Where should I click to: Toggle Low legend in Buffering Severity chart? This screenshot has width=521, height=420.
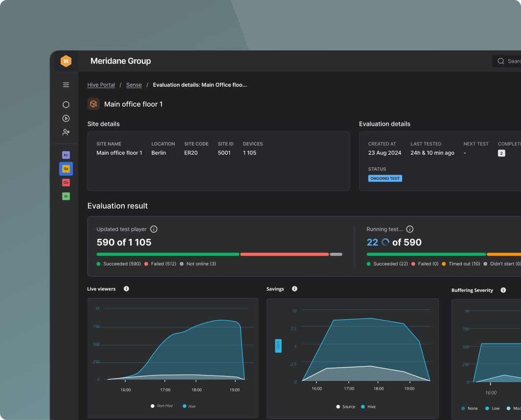click(493, 408)
